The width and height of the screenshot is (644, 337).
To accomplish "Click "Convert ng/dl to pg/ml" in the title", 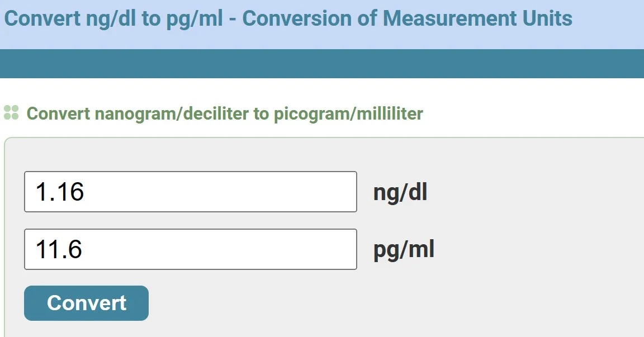I will (113, 18).
